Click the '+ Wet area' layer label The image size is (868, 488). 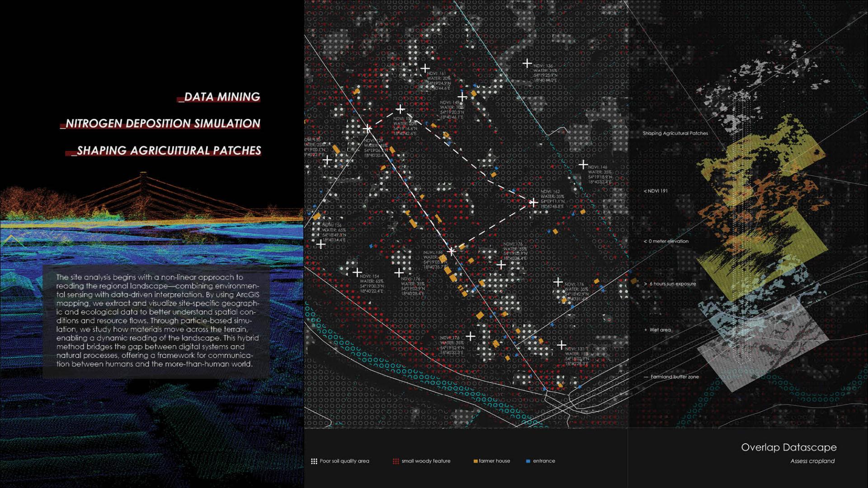657,330
